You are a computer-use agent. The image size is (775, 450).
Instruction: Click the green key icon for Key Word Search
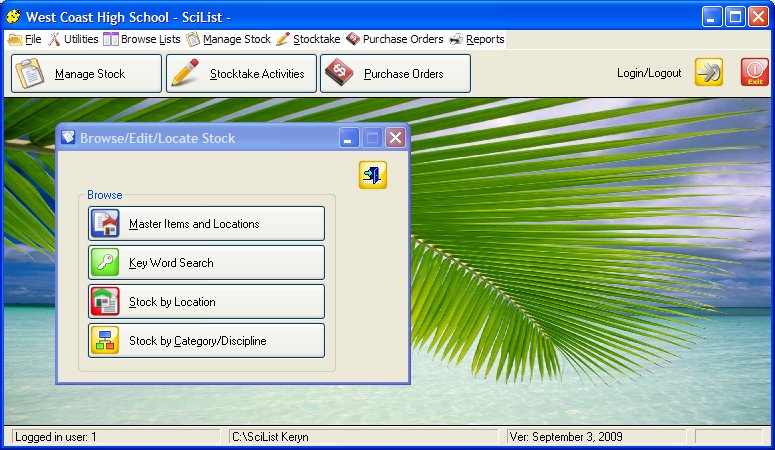pyautogui.click(x=106, y=262)
